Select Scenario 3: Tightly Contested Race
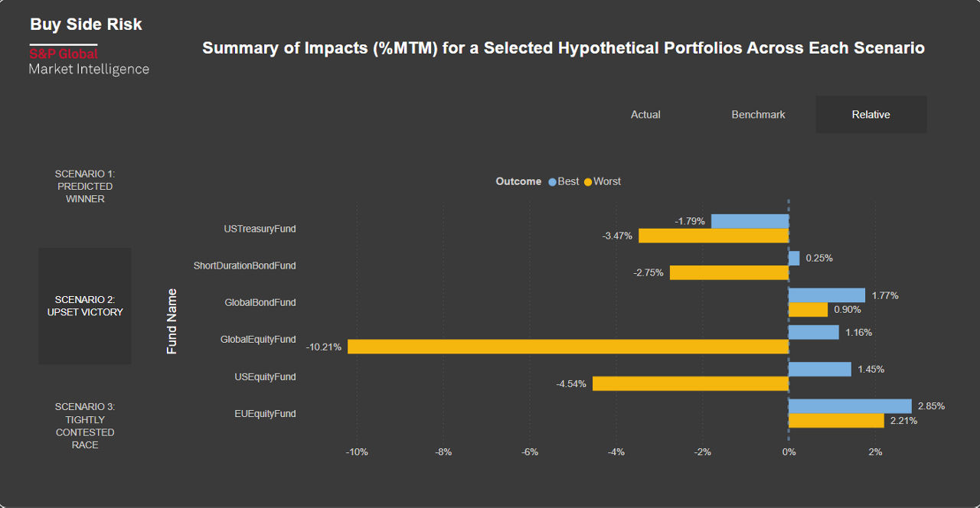The image size is (980, 508). [x=85, y=425]
